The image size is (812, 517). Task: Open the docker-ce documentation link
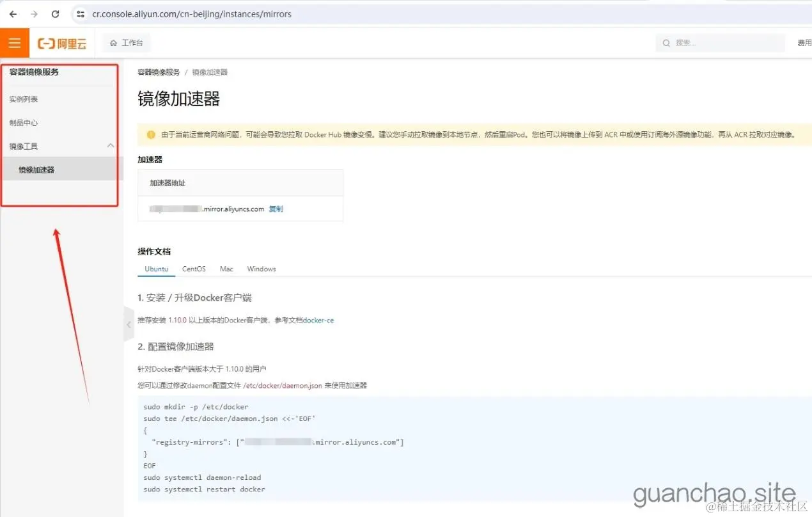(x=318, y=320)
